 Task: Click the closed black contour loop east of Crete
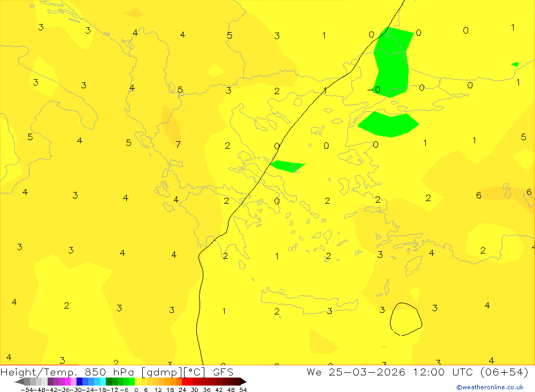click(406, 319)
